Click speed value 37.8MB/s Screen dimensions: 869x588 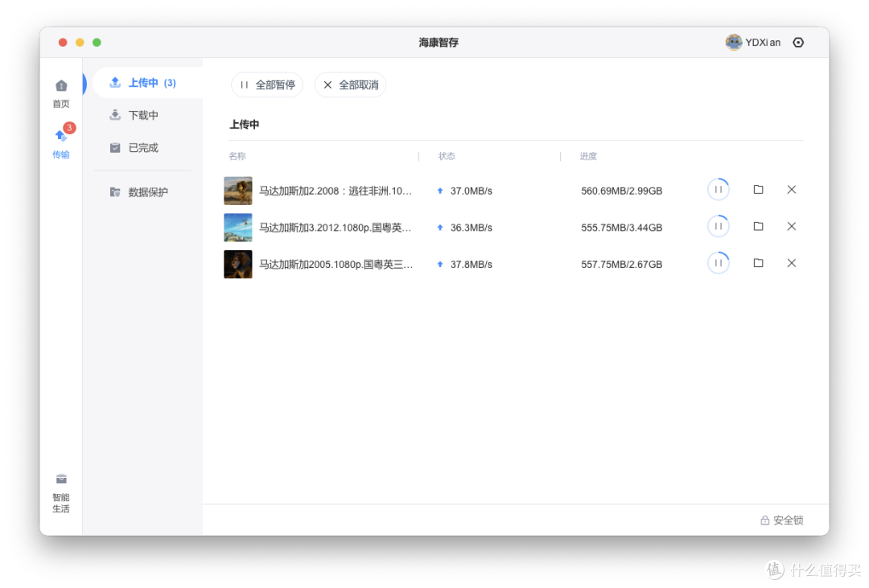coord(471,264)
